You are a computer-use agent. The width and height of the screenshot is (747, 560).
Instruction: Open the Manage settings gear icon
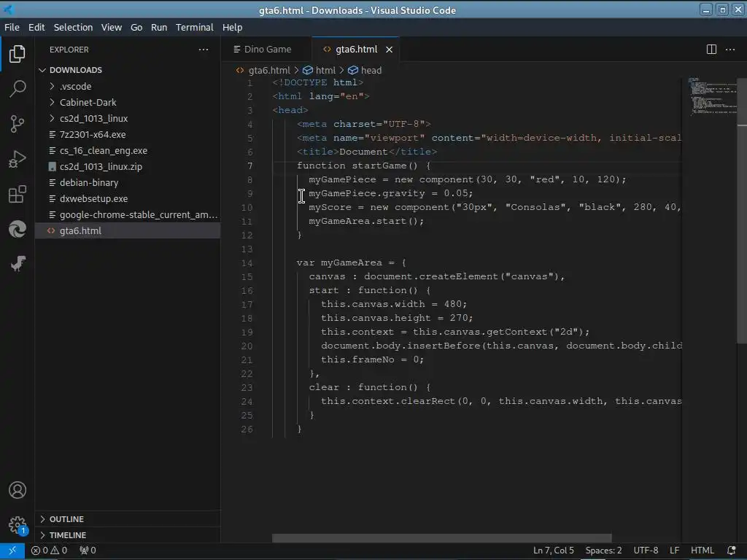tap(18, 525)
